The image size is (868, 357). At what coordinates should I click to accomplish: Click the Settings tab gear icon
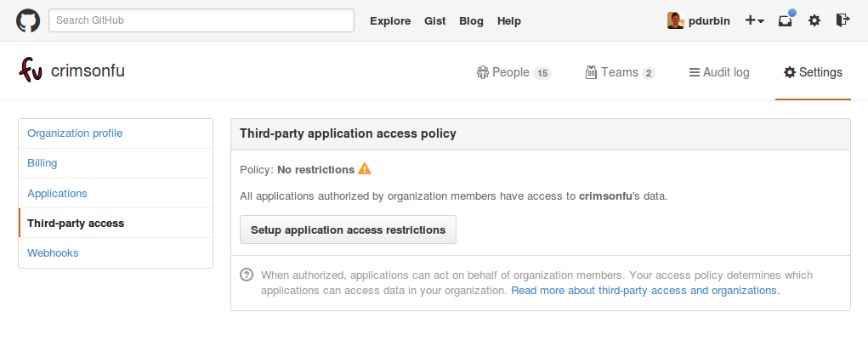pos(790,72)
